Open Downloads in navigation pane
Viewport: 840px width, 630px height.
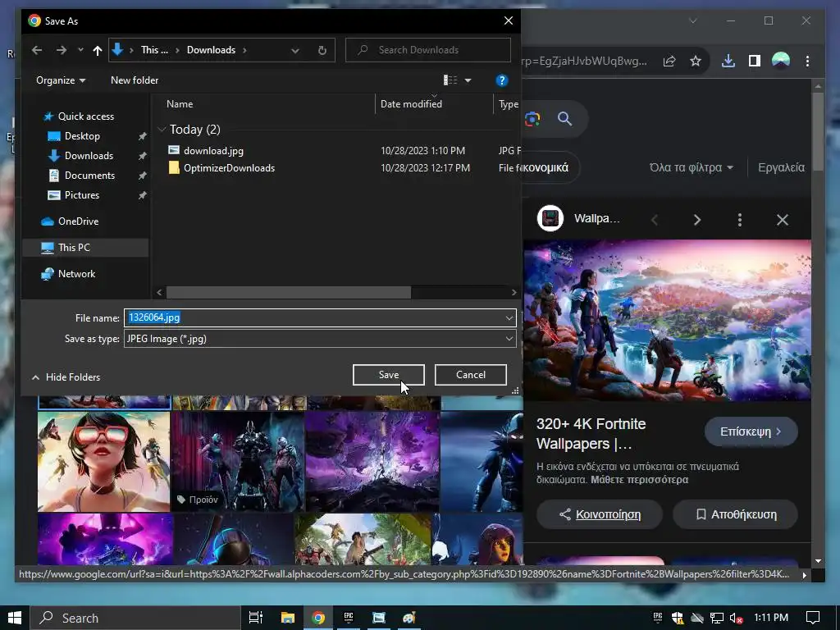coord(89,156)
